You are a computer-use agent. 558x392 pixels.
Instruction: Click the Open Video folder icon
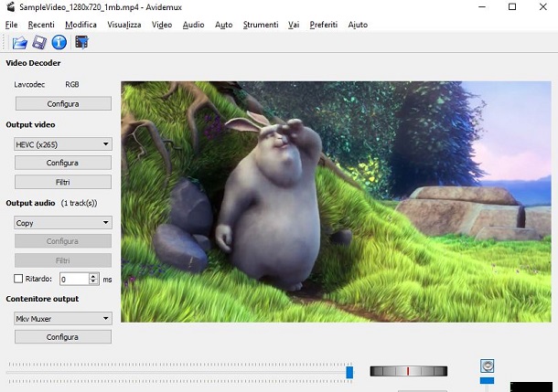coord(20,43)
